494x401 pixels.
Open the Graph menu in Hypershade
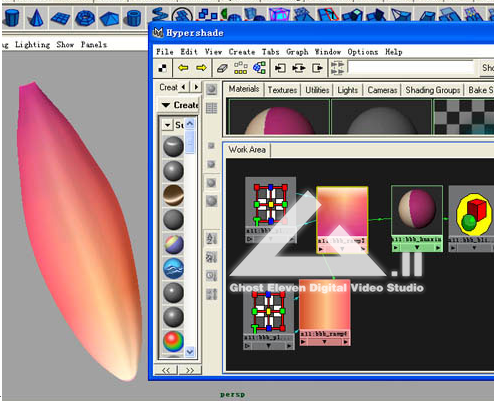point(297,52)
